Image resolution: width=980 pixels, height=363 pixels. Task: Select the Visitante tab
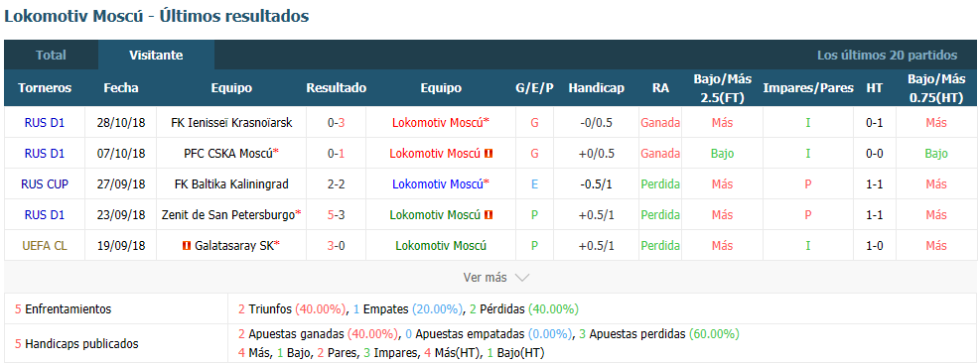coord(156,55)
